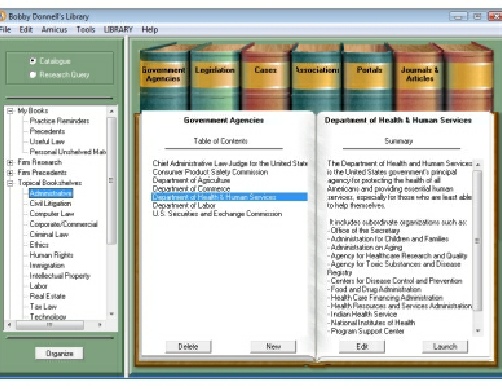Select the Research Query radio button
This screenshot has width=502, height=389.
click(x=33, y=75)
